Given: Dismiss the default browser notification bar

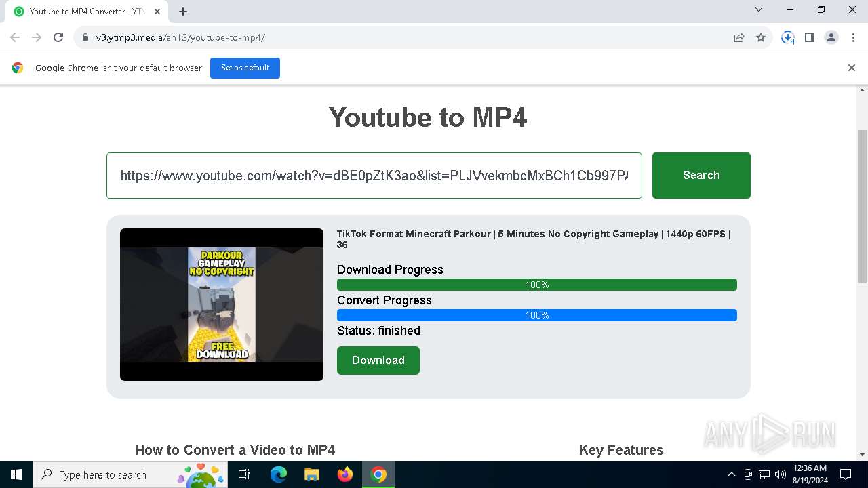Looking at the screenshot, I should tap(852, 68).
